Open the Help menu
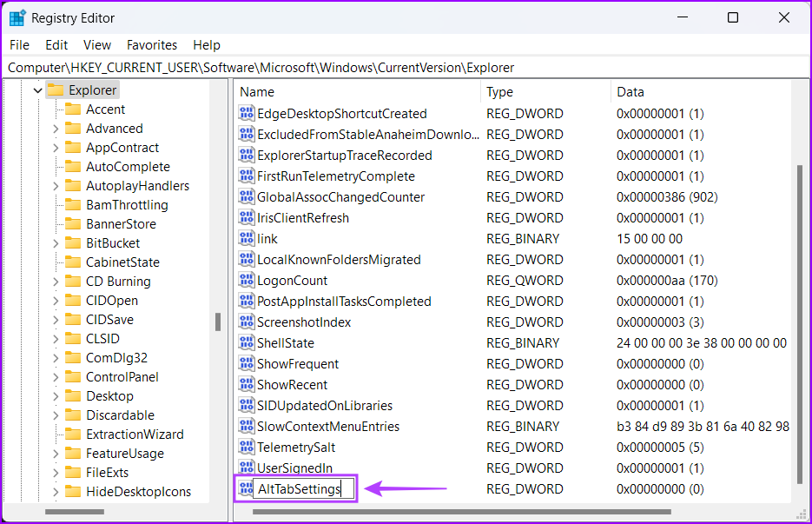 tap(207, 45)
